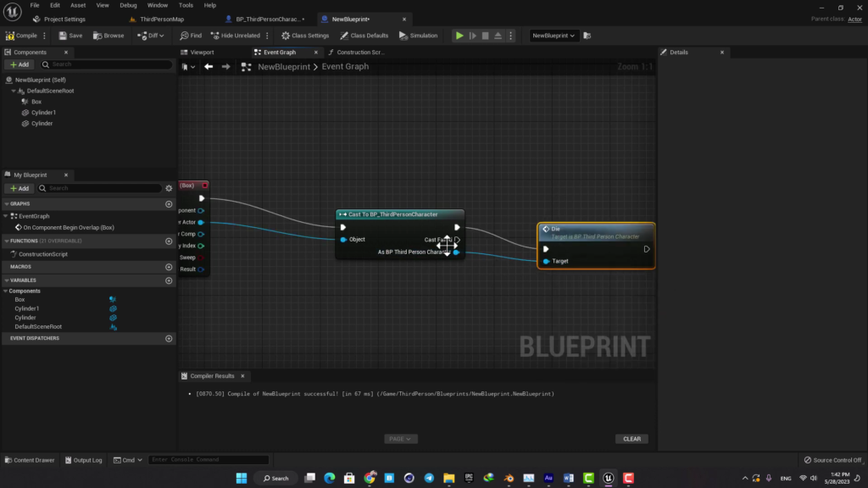Open the Diff dropdown
Screen dimensions: 868x488
click(x=151, y=36)
